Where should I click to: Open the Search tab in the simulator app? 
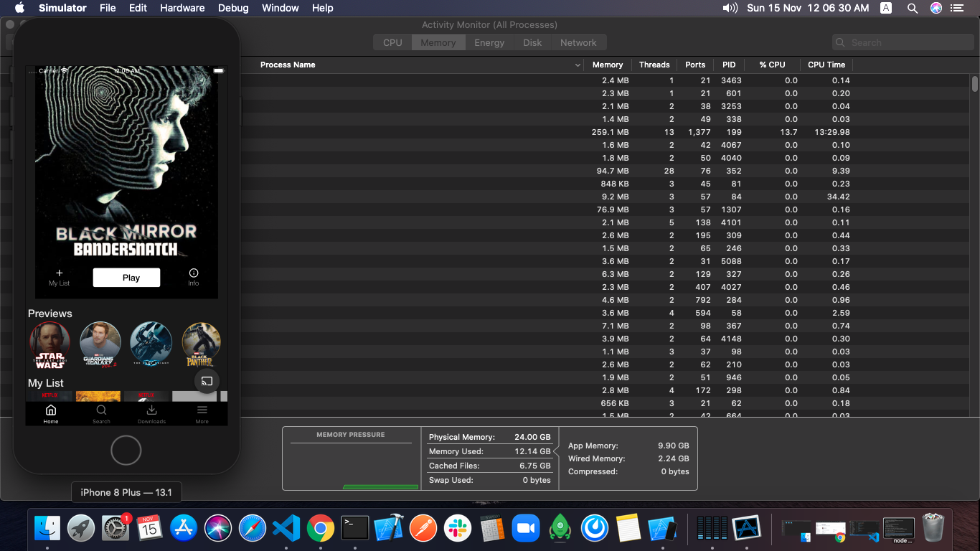click(x=101, y=414)
